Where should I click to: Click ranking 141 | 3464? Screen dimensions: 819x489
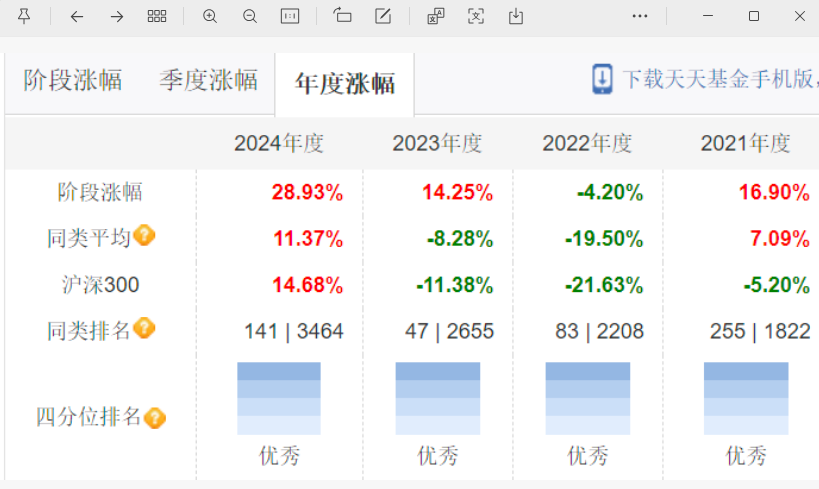click(x=294, y=331)
